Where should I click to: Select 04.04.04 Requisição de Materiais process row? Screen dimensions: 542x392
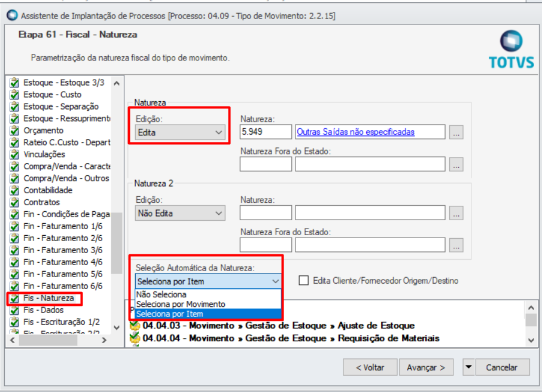[291, 338]
